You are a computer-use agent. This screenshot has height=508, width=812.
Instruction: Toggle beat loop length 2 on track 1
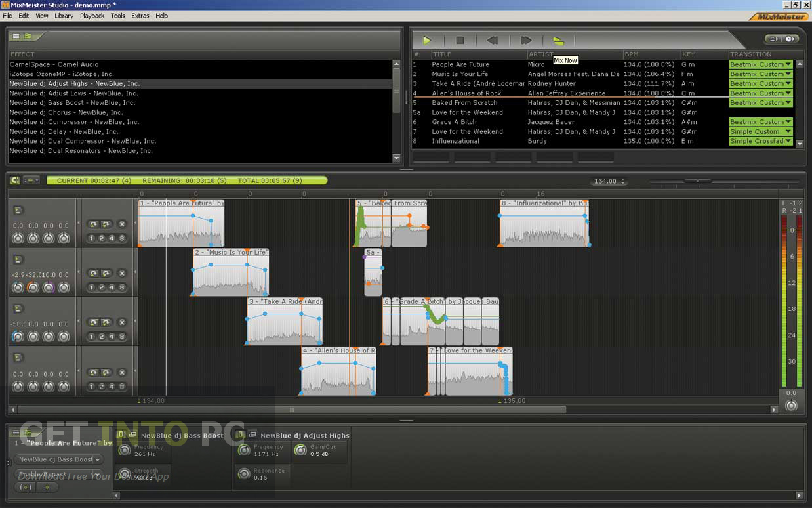[102, 238]
